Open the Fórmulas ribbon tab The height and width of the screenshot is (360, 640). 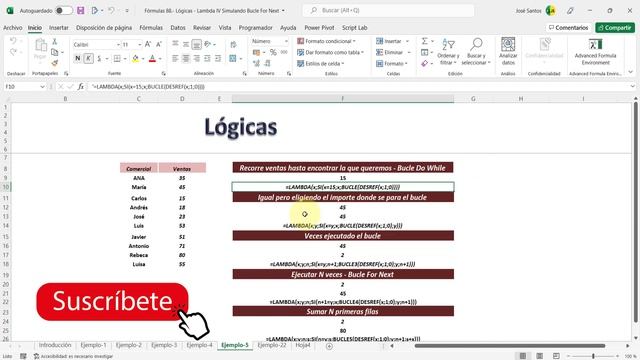[x=151, y=28]
